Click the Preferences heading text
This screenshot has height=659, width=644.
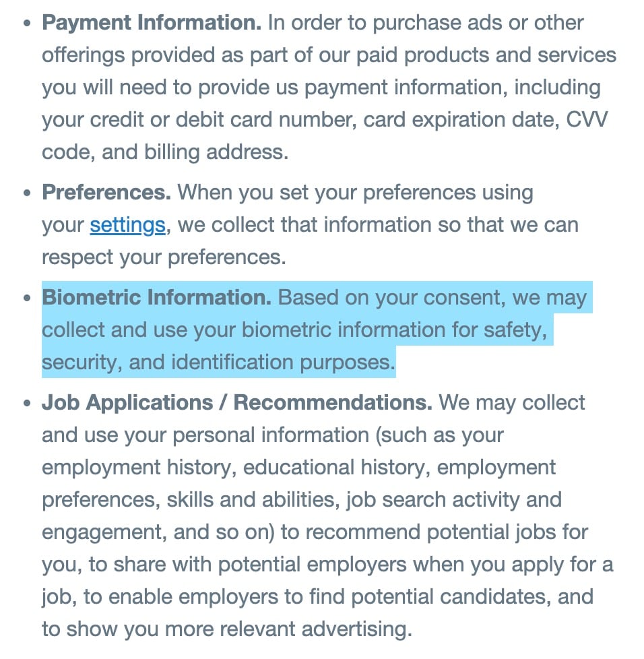106,193
